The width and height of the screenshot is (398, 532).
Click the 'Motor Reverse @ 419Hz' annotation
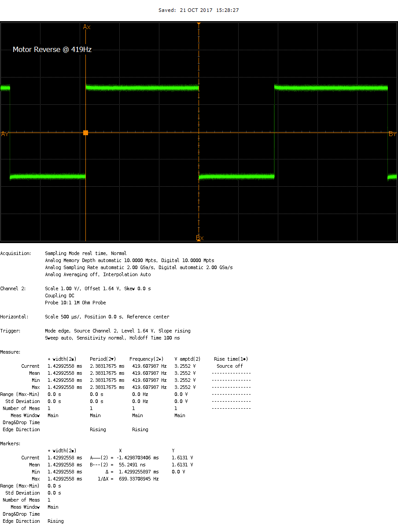pos(52,50)
